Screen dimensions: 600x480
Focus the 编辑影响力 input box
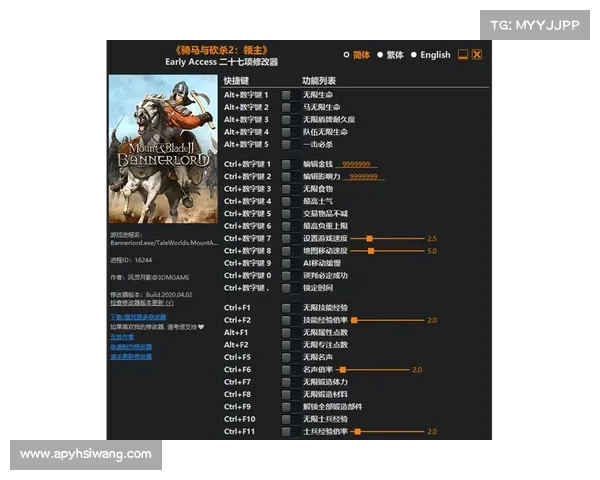[x=363, y=176]
